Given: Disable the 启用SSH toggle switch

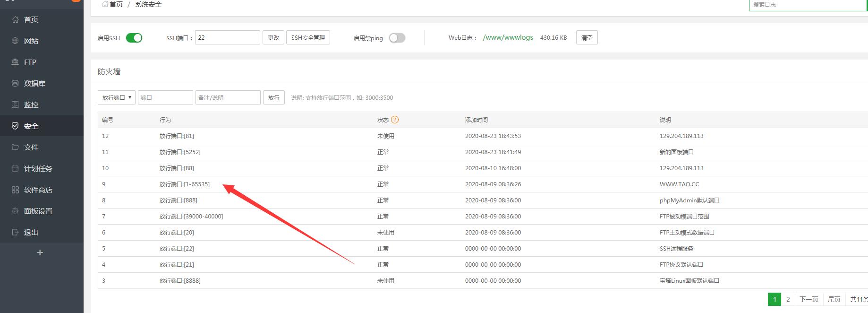Looking at the screenshot, I should (x=134, y=38).
